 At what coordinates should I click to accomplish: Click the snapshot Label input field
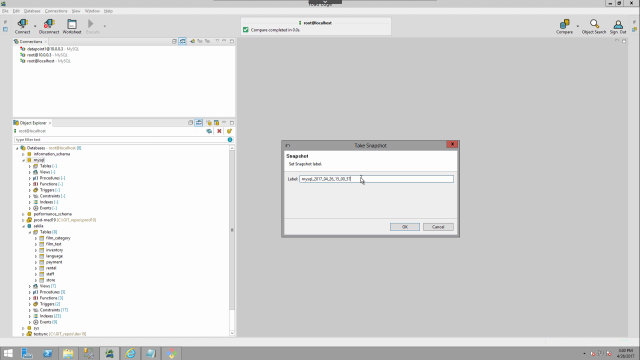(x=376, y=179)
